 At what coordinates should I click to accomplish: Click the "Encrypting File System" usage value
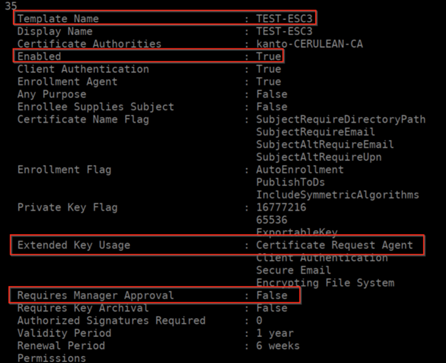coord(325,283)
